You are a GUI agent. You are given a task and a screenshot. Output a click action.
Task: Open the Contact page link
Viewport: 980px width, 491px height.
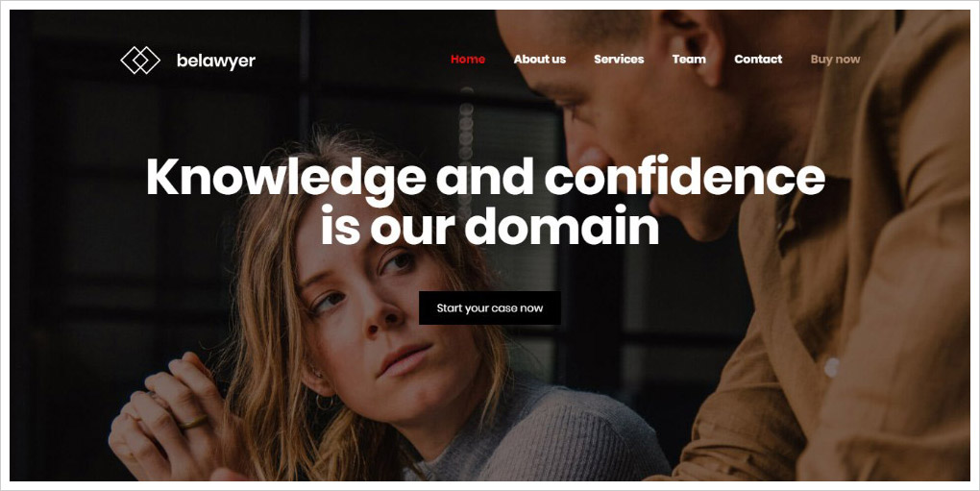[x=758, y=60]
